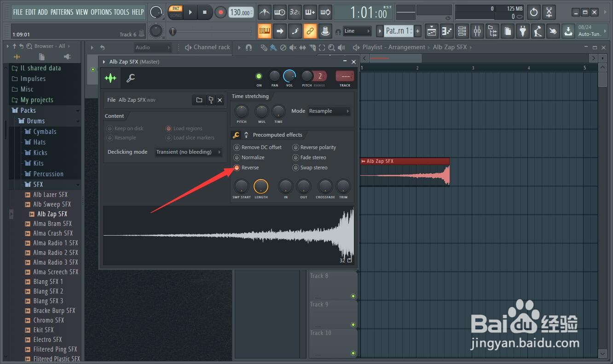Open the channel rack Audio filter dropdown
The height and width of the screenshot is (364, 613).
(x=153, y=47)
